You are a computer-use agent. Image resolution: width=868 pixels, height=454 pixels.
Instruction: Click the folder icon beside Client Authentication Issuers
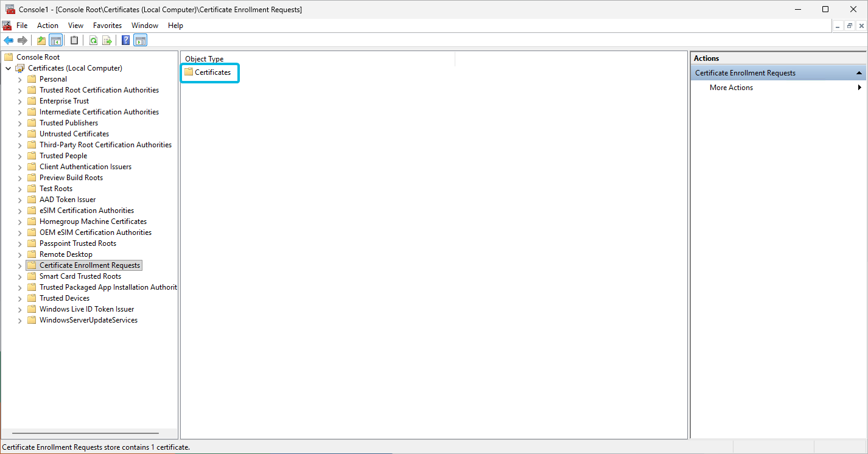(32, 167)
